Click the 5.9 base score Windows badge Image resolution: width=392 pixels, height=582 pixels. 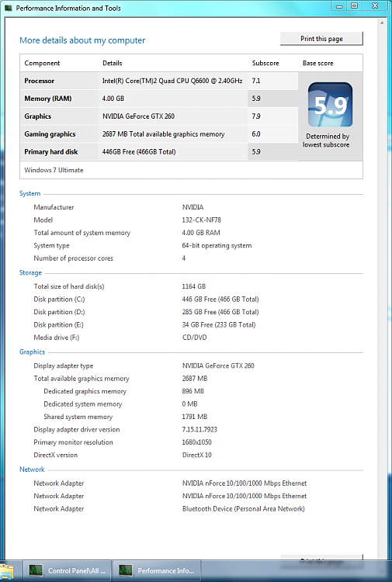point(330,105)
